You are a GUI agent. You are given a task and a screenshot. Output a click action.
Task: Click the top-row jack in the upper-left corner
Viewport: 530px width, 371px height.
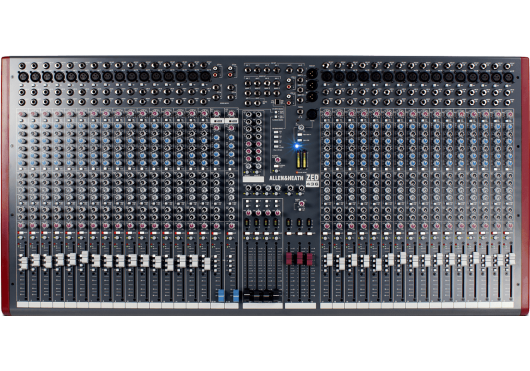pos(22,66)
